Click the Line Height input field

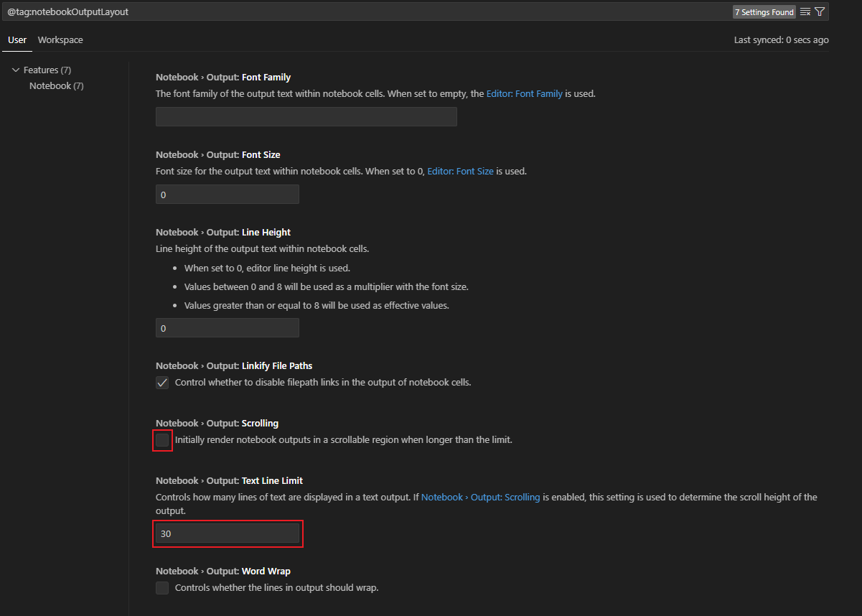pyautogui.click(x=228, y=327)
